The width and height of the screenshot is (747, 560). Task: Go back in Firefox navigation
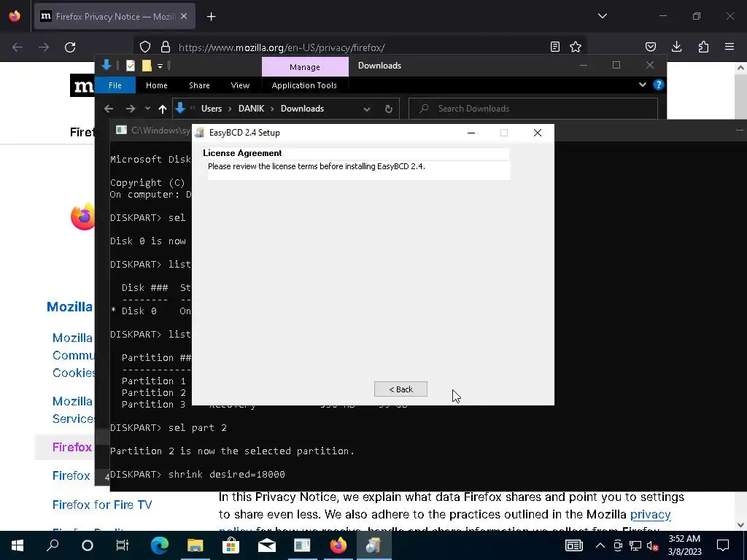18,47
